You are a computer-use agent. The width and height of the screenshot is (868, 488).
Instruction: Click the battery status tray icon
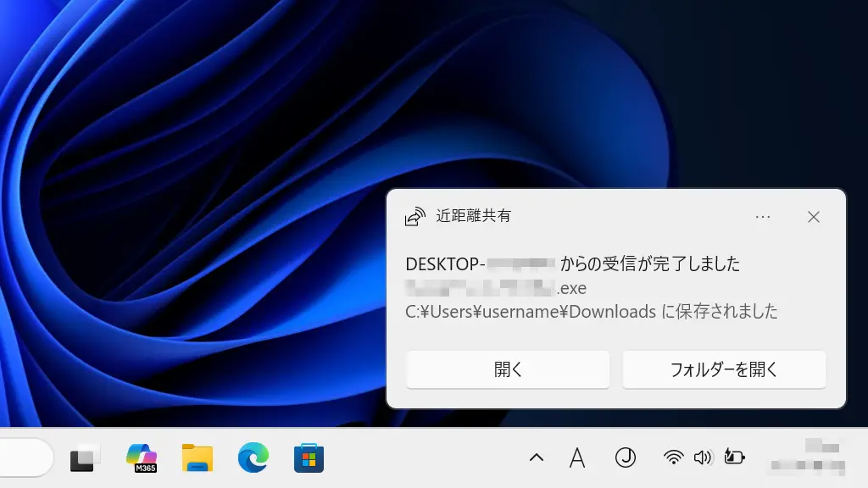[734, 458]
